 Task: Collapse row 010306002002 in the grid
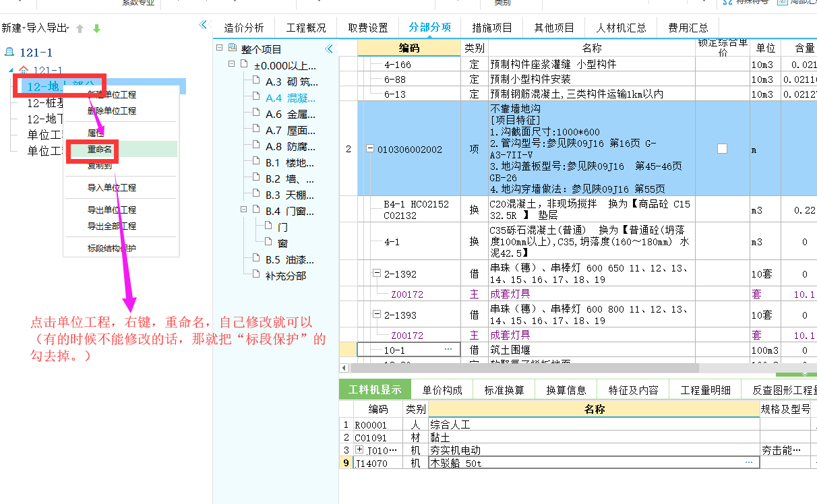click(x=370, y=149)
